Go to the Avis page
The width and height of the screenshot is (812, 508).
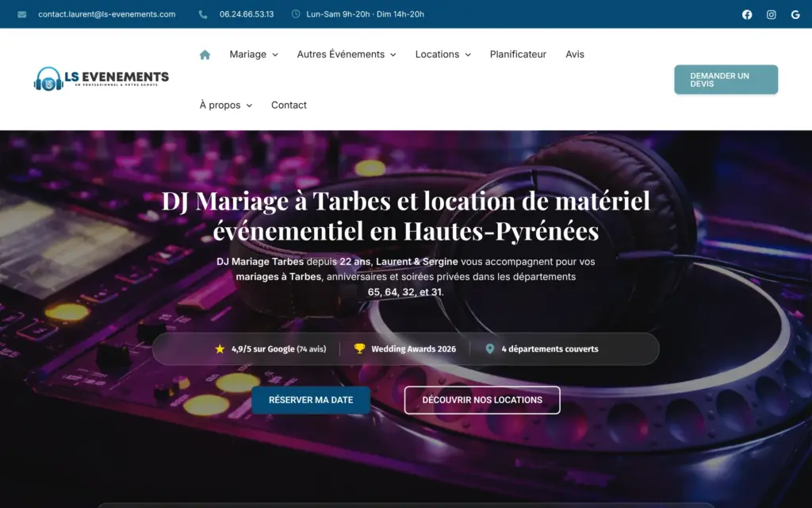tap(575, 55)
